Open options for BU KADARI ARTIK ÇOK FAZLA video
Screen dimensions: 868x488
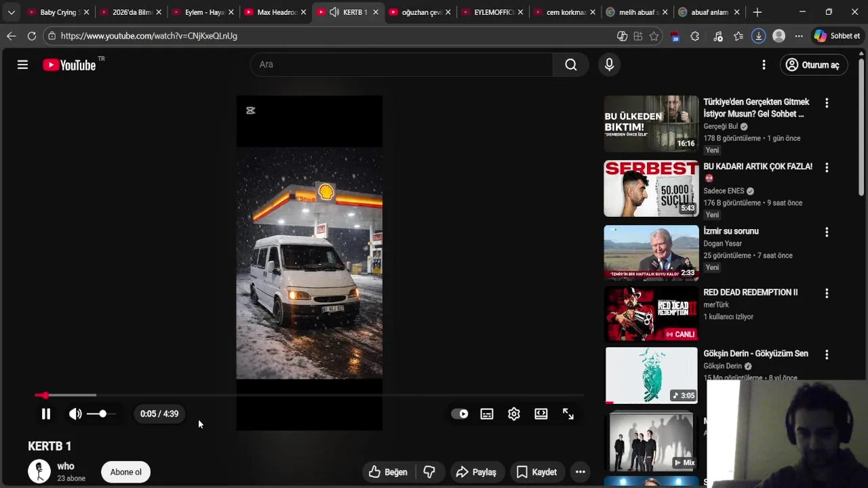(827, 167)
